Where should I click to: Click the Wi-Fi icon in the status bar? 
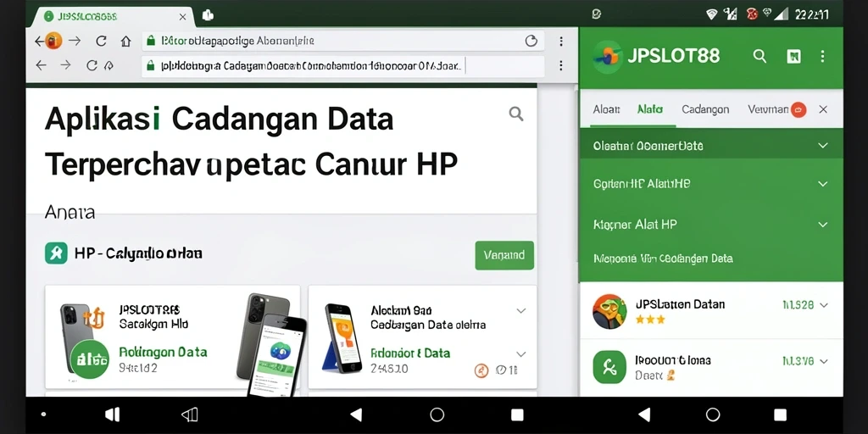click(x=712, y=15)
